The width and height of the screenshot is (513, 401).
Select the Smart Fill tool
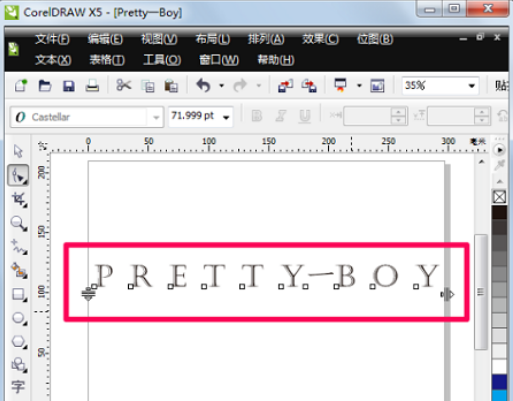click(x=19, y=270)
